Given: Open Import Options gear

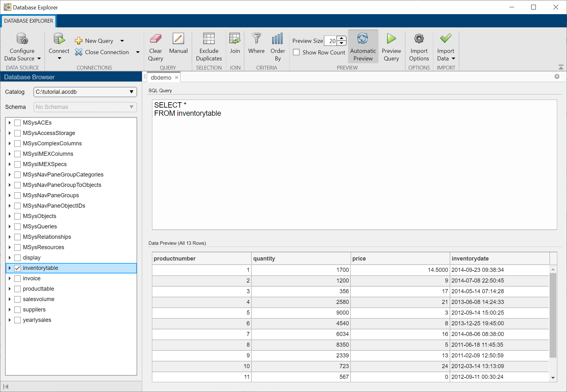Looking at the screenshot, I should click(x=419, y=39).
